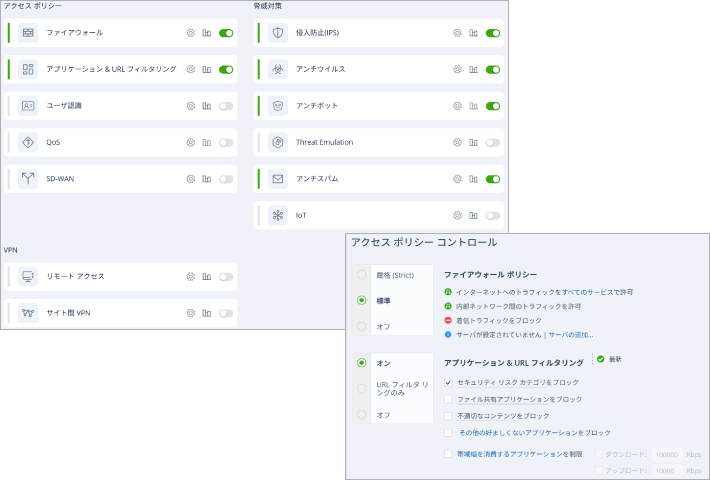The height and width of the screenshot is (480, 710).
Task: Open report chart icon for SD-WAN
Action: pos(206,179)
